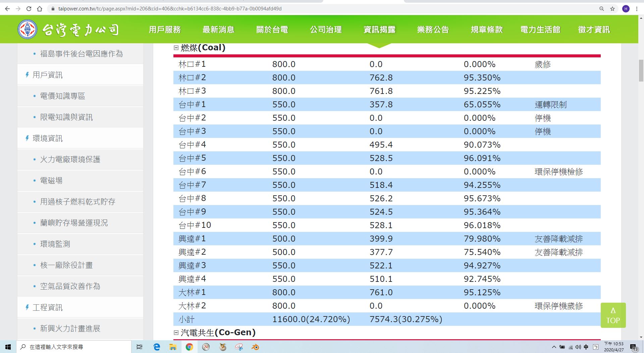
Task: Expand 工程資訊 sidebar section
Action: pyautogui.click(x=47, y=307)
